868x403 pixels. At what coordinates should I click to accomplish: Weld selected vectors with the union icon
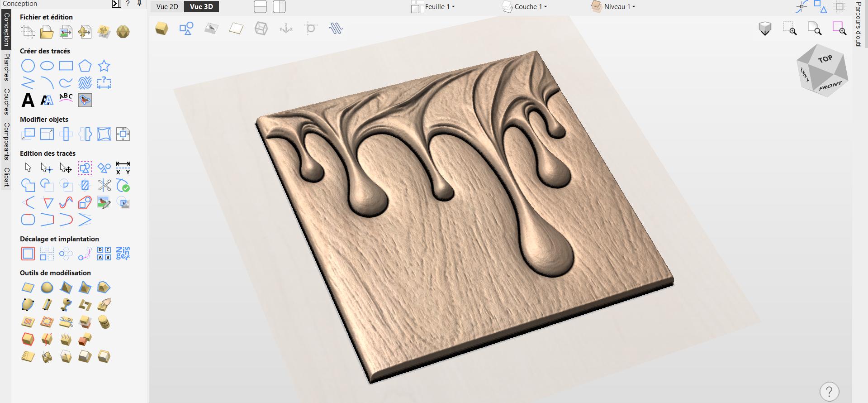pyautogui.click(x=28, y=185)
